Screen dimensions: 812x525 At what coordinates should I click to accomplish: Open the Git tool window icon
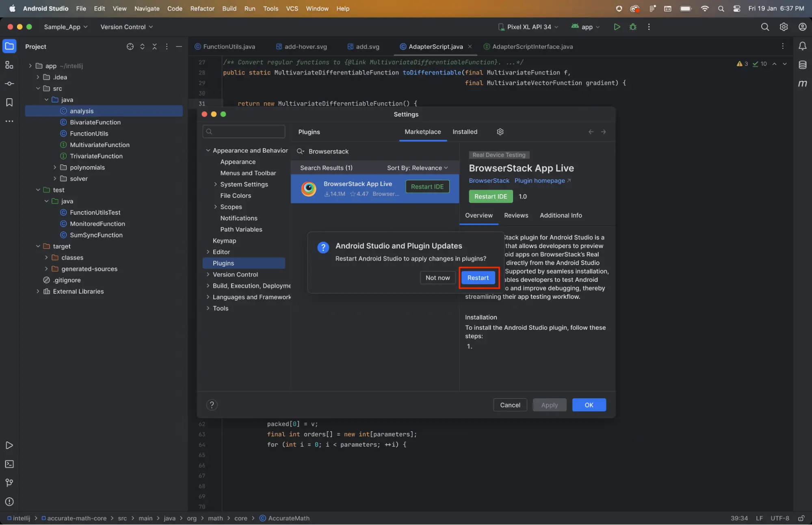pos(9,483)
